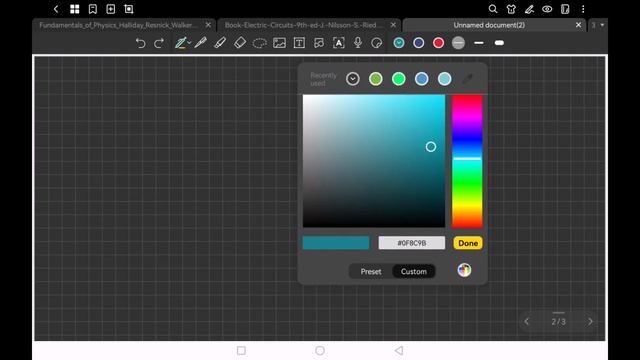This screenshot has height=360, width=640.
Task: Switch to Fundamentals_of_Physics document tab
Action: coord(118,25)
